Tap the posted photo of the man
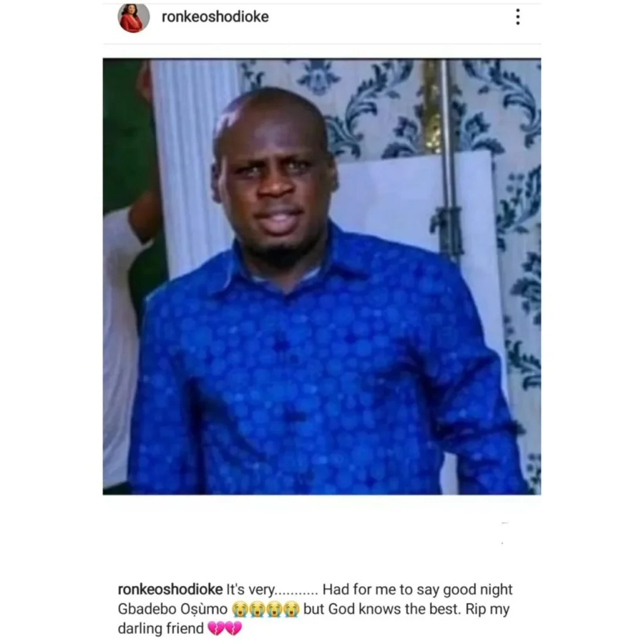 pos(321,277)
